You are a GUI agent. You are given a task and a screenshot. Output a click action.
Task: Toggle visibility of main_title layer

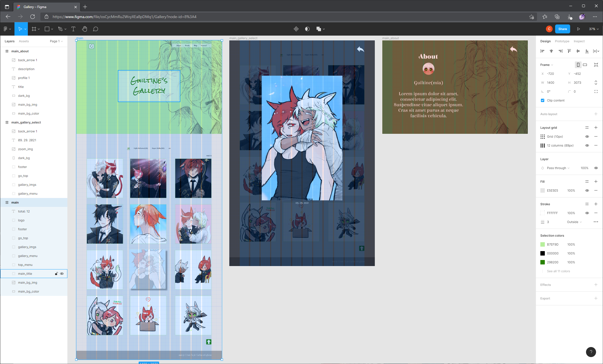click(62, 274)
